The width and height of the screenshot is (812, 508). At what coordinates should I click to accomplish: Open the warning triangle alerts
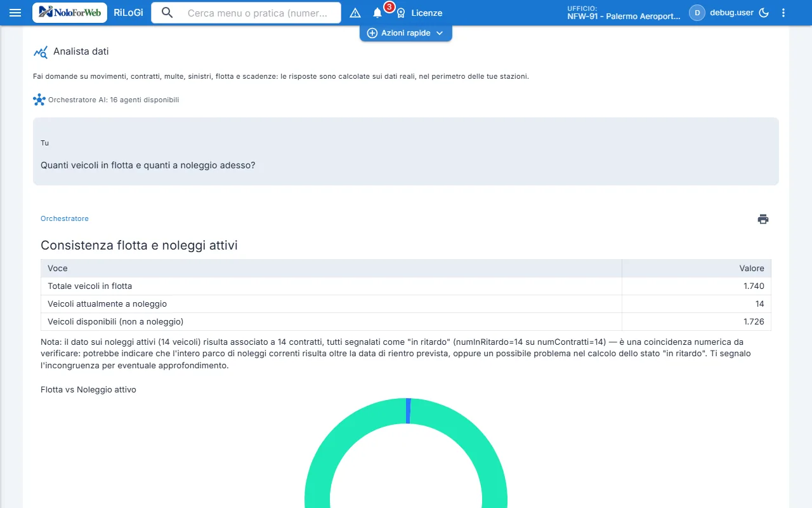pos(355,13)
